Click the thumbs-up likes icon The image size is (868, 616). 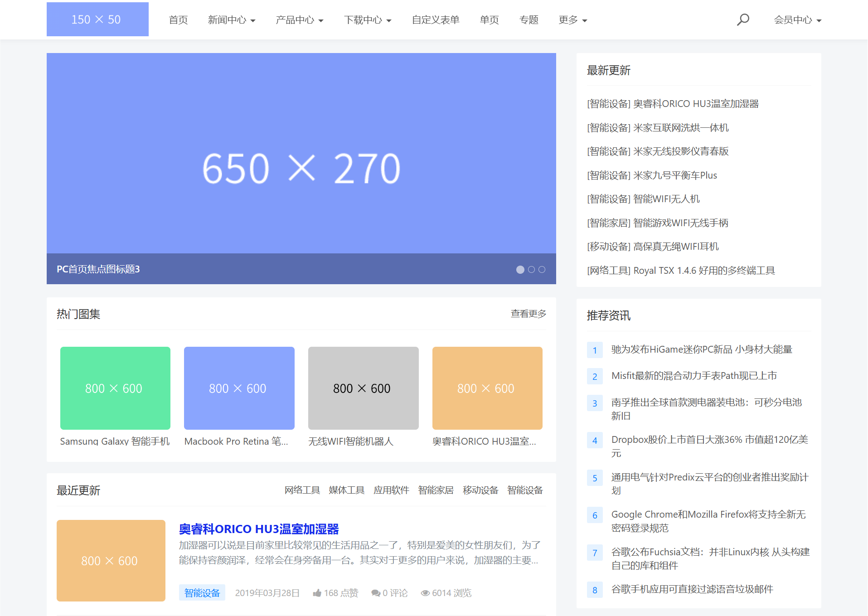tap(317, 593)
